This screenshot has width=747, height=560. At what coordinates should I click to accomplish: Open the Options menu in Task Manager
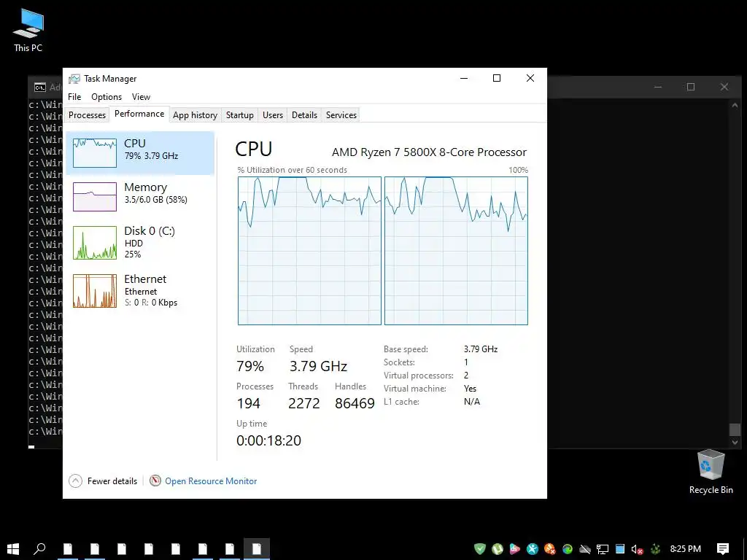(107, 97)
